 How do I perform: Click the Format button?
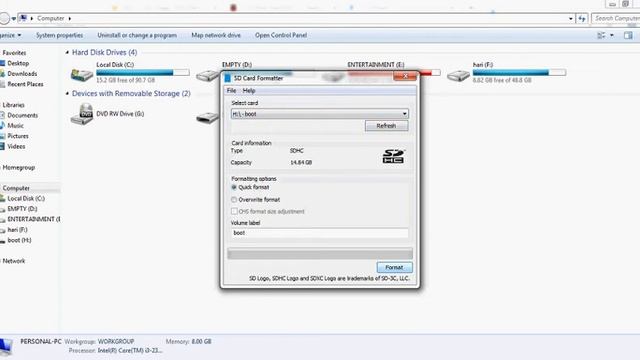click(x=394, y=267)
